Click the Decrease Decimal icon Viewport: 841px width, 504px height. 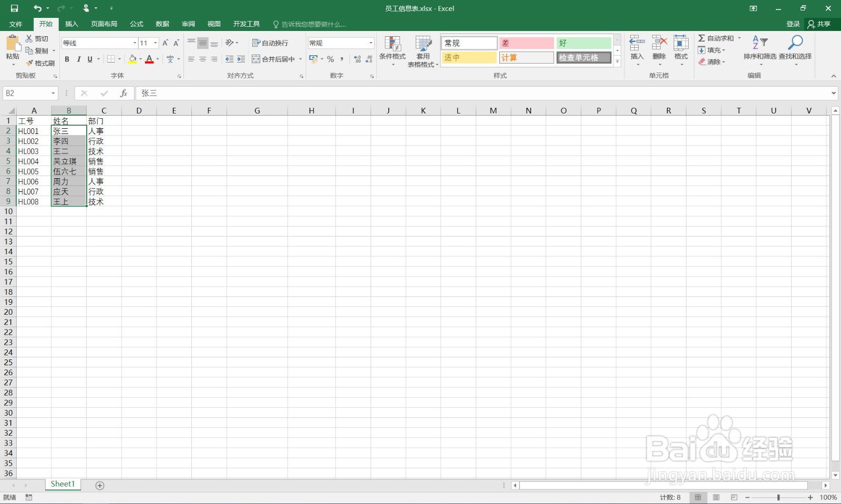[369, 59]
